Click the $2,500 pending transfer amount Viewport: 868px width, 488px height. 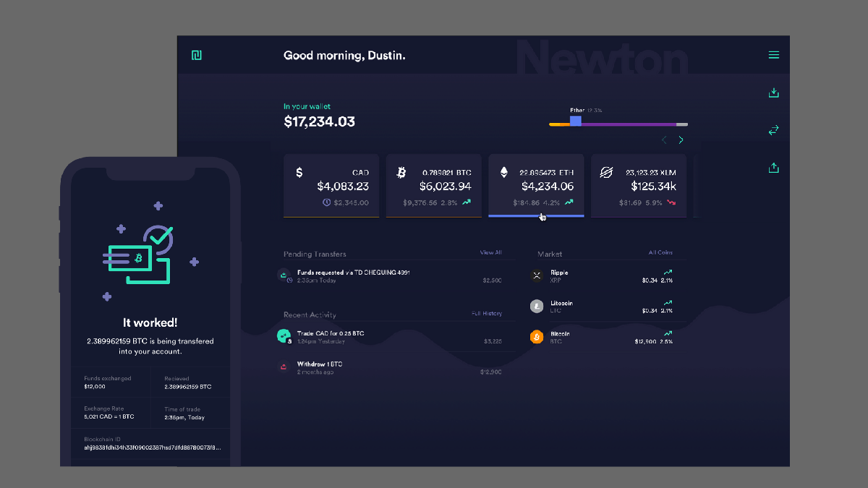pyautogui.click(x=492, y=280)
